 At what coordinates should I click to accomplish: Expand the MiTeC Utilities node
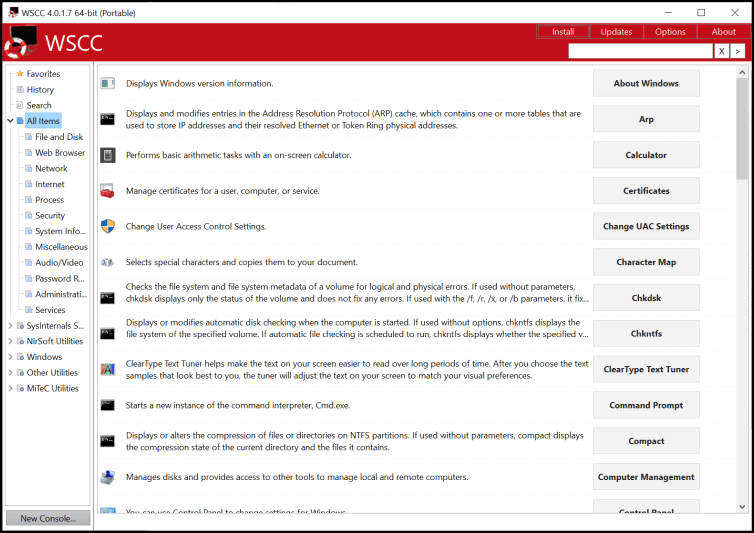[x=10, y=388]
